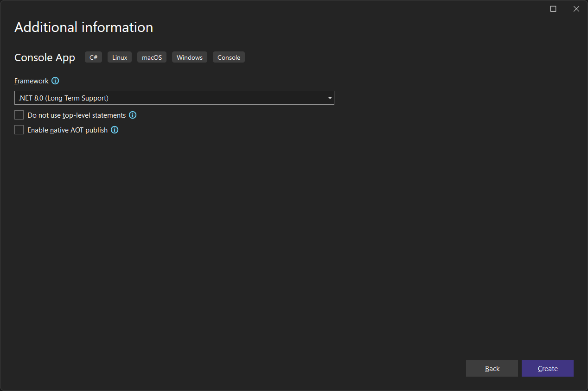Screen dimensions: 588x391
Task: Click the Console App template title
Action: (x=45, y=57)
